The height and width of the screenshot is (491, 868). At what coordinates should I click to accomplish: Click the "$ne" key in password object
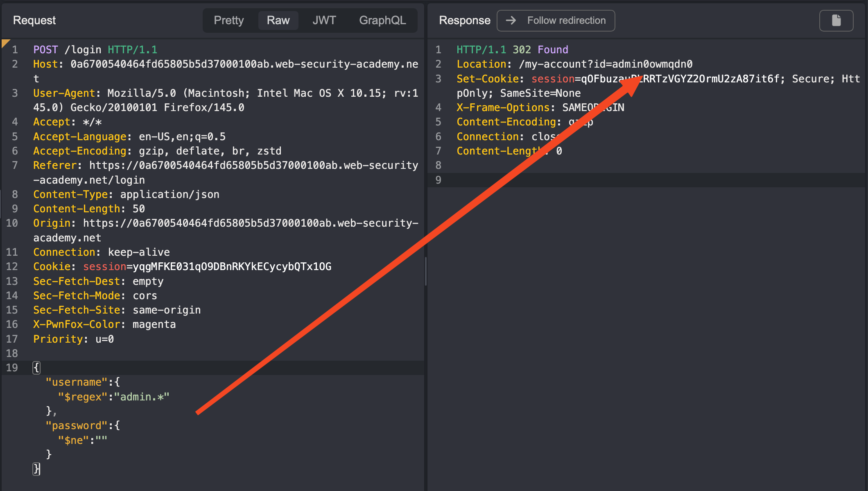[x=73, y=440]
